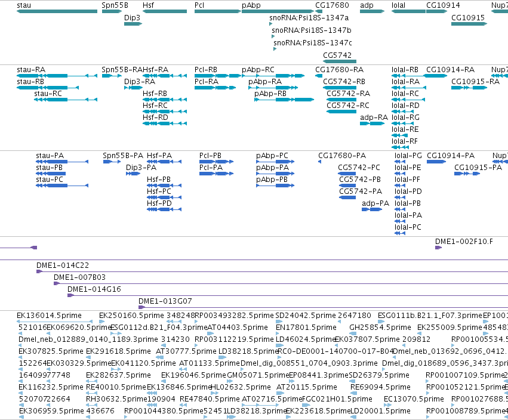Select the stau gene feature

point(57,11)
